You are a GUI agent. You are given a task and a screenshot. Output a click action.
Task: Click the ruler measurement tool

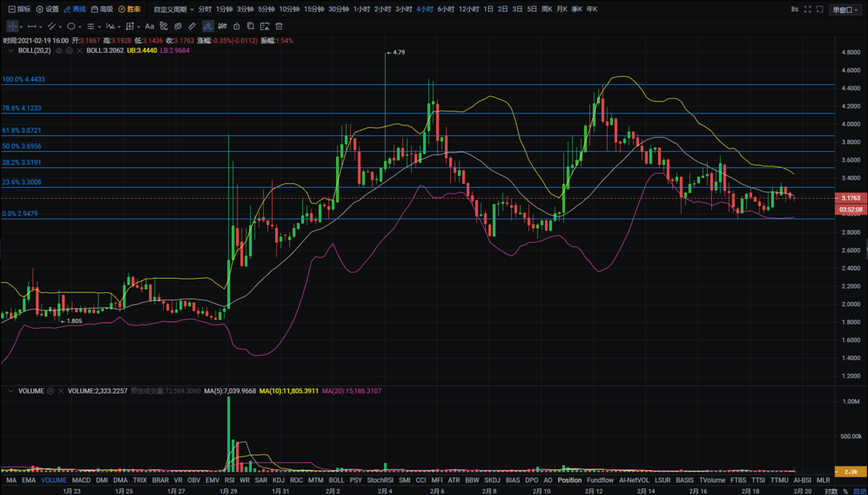(192, 26)
